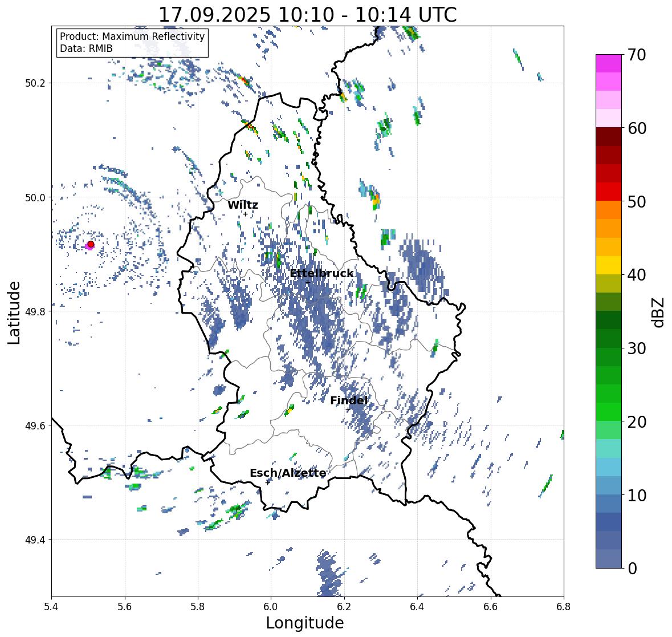Click the Ettelbruck station cross marker
Screen dimensions: 672x637
click(x=308, y=282)
